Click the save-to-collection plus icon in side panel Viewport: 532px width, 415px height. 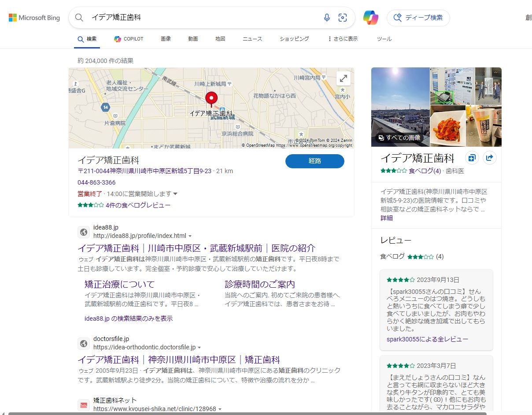point(472,158)
